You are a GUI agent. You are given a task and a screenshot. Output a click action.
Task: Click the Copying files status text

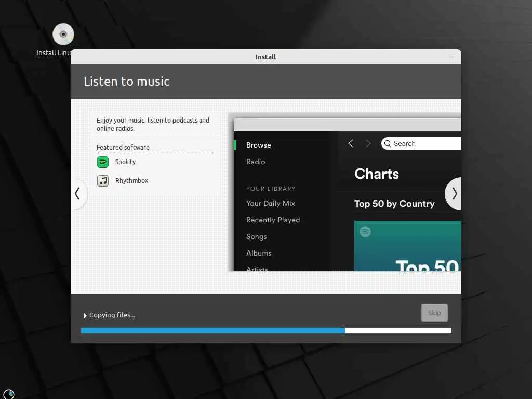[112, 315]
